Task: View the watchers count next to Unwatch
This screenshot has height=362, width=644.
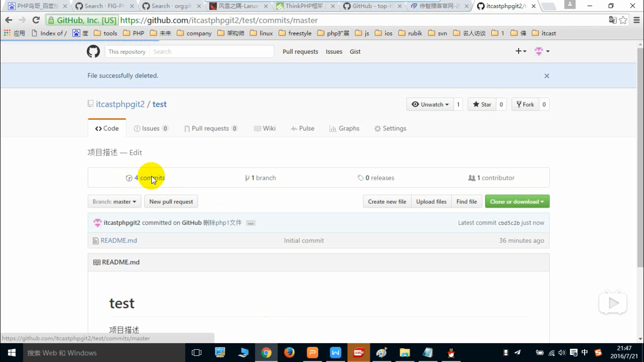Action: pos(458,105)
